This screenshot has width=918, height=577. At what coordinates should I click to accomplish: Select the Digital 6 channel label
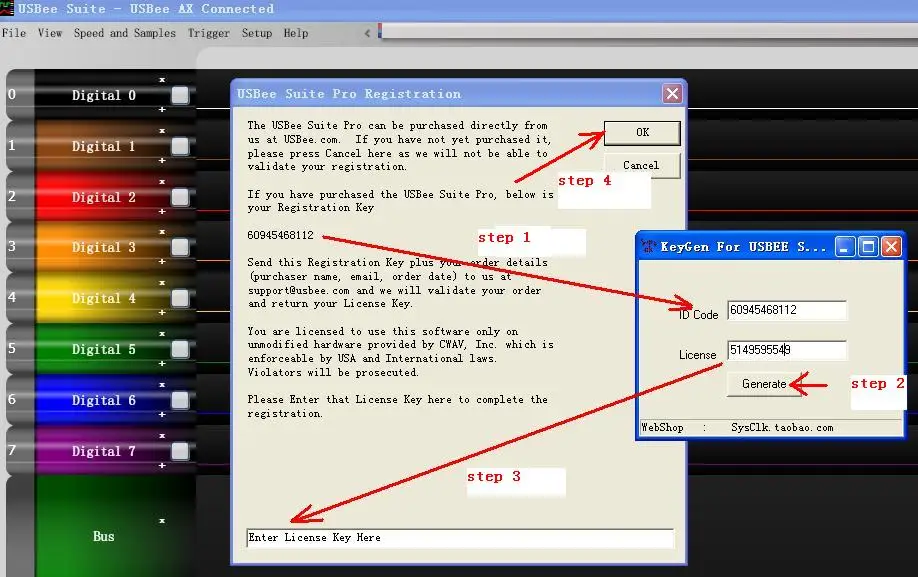click(x=104, y=400)
